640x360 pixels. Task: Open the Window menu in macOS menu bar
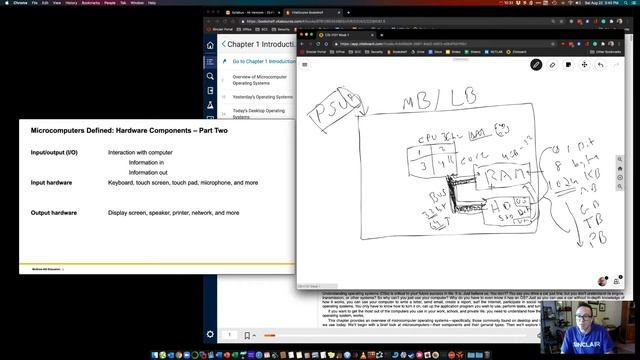(x=137, y=3)
